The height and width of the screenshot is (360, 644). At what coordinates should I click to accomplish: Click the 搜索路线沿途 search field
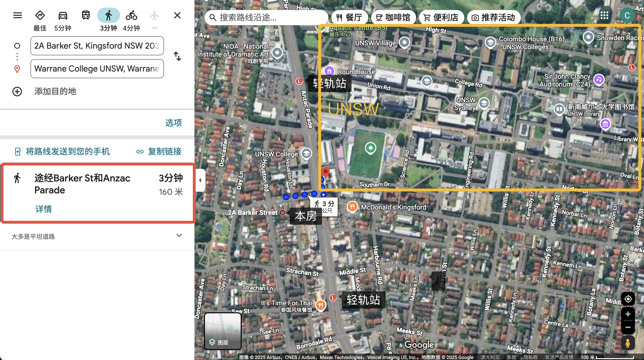point(266,17)
